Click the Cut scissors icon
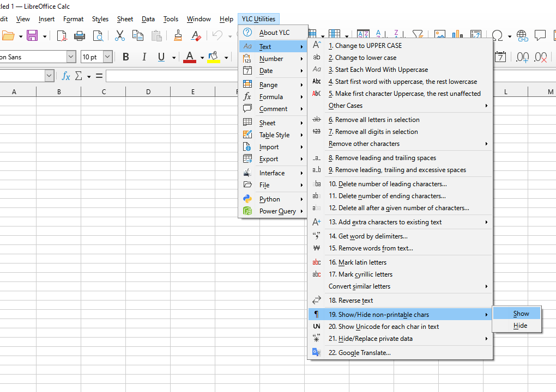This screenshot has height=392, width=556. tap(120, 36)
